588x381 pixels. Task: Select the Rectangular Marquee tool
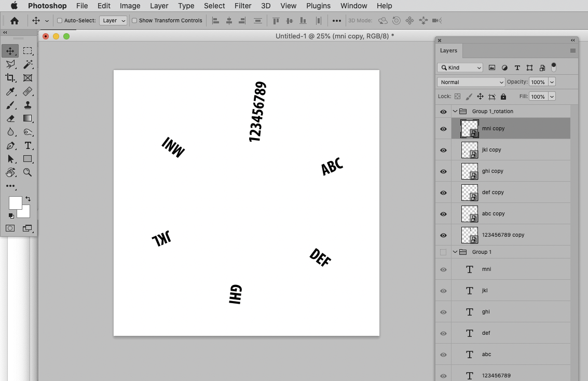point(28,50)
